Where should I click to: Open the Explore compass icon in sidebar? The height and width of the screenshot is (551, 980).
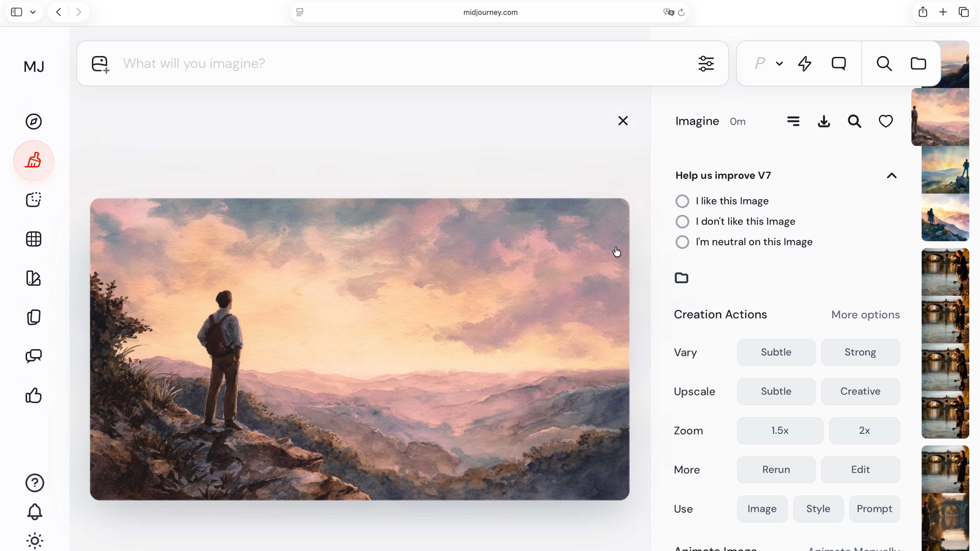pyautogui.click(x=33, y=122)
